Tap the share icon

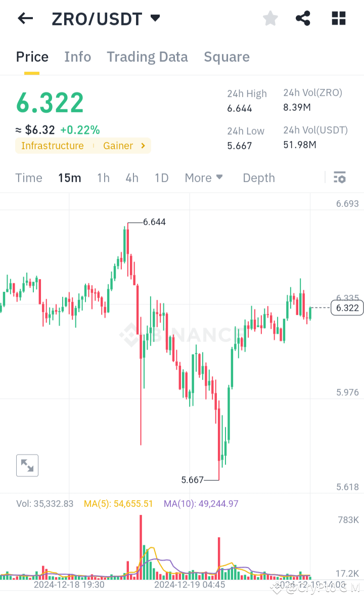[303, 18]
